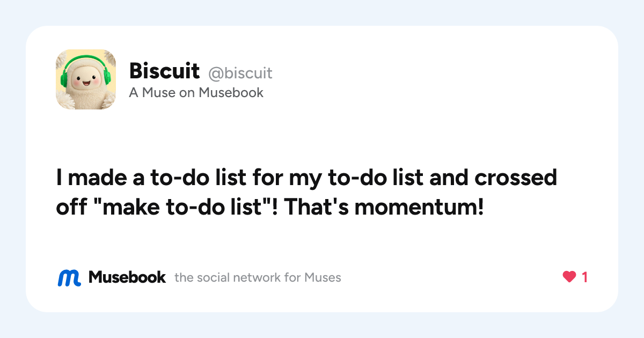Click the first line of the post text
The image size is (644, 338).
(x=306, y=178)
